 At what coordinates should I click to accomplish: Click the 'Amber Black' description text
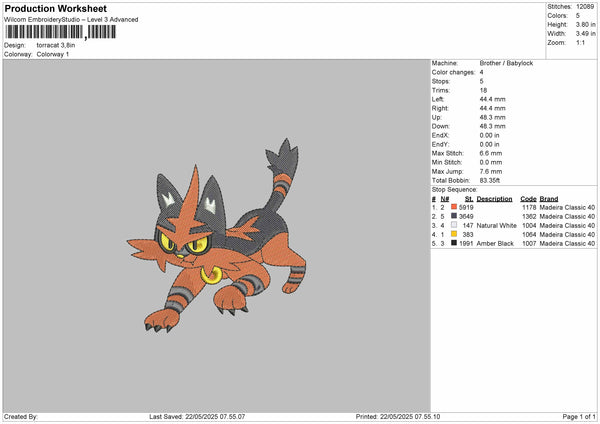coord(495,244)
